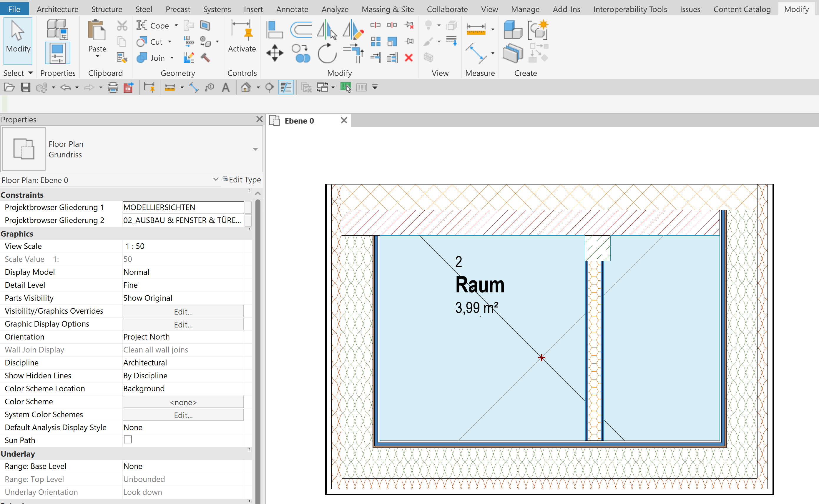Open the Print tool in Quick Access toolbar
Image resolution: width=819 pixels, height=504 pixels.
point(113,87)
